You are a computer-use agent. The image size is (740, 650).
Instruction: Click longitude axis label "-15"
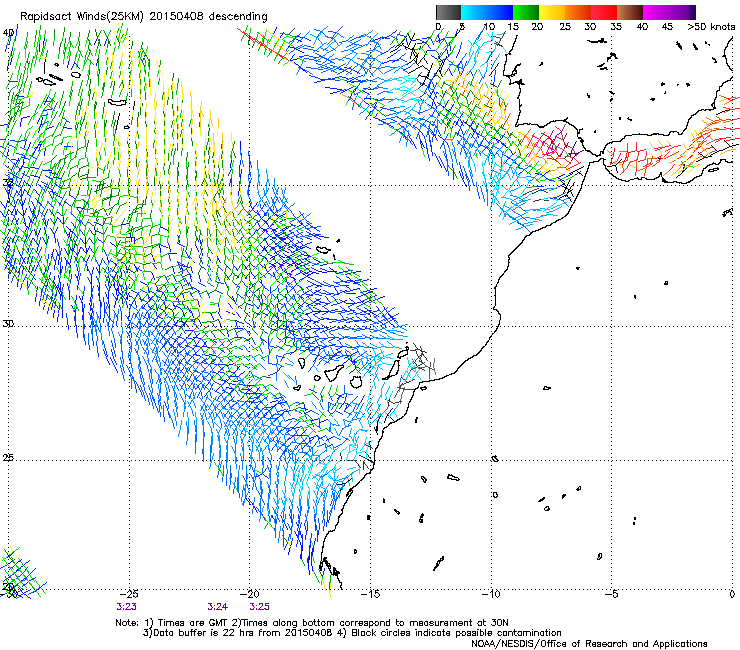370,594
